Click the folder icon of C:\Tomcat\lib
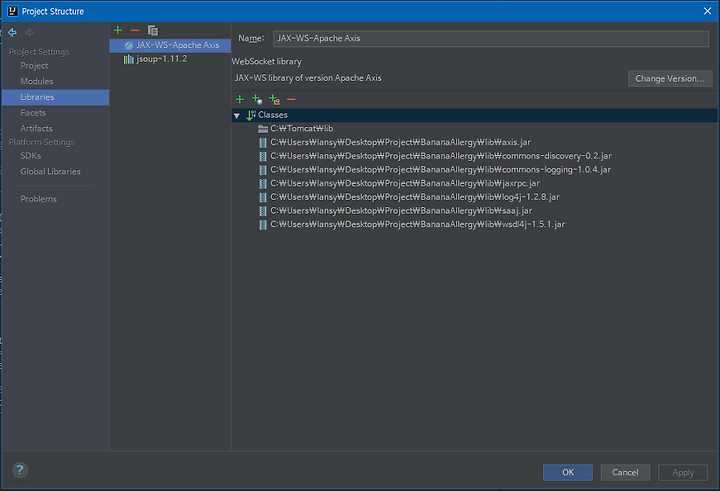Viewport: 720px width, 491px height. [263, 129]
